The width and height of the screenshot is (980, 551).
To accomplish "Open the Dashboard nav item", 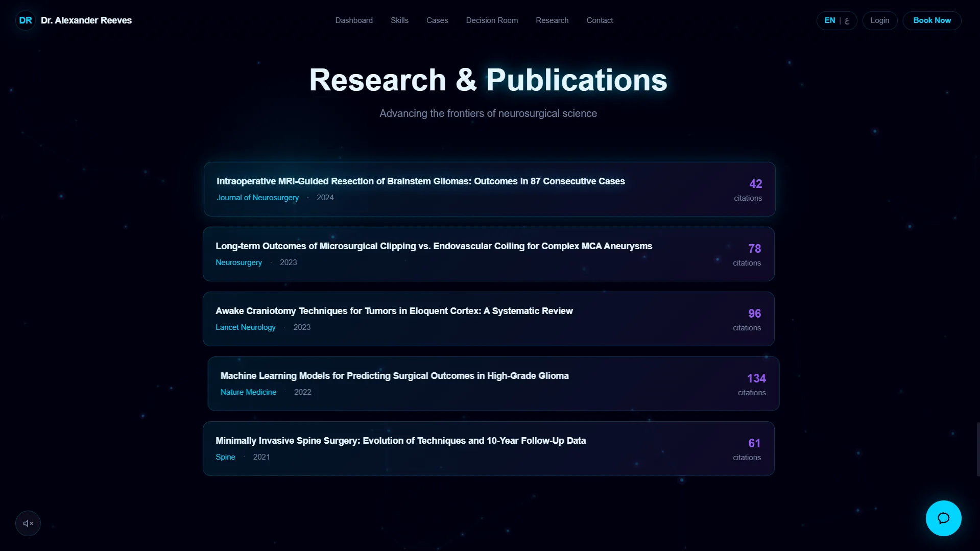I will [x=354, y=20].
